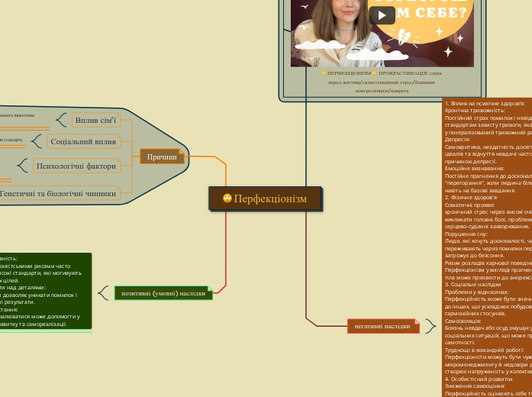The image size is (532, 397).
Task: Select Генетичні та біологічні чинники node
Action: click(x=58, y=194)
